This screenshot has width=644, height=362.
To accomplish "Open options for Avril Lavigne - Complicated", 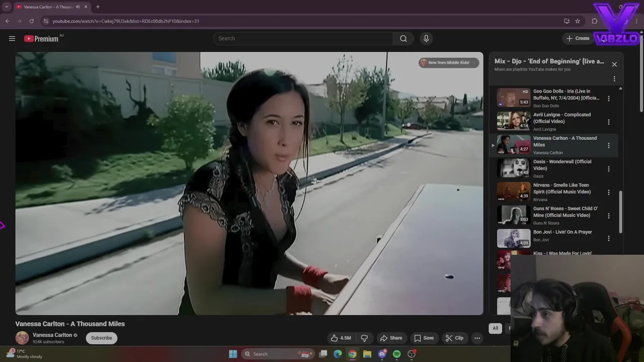I will click(x=609, y=122).
